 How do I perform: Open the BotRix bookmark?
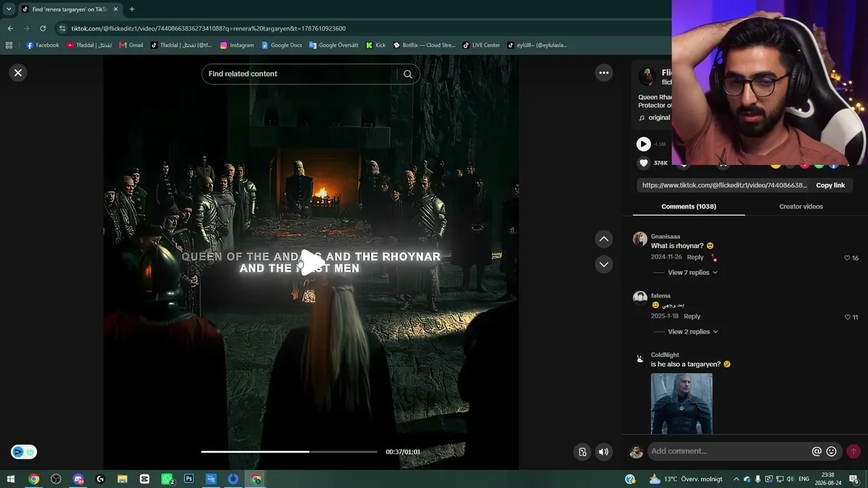click(424, 45)
